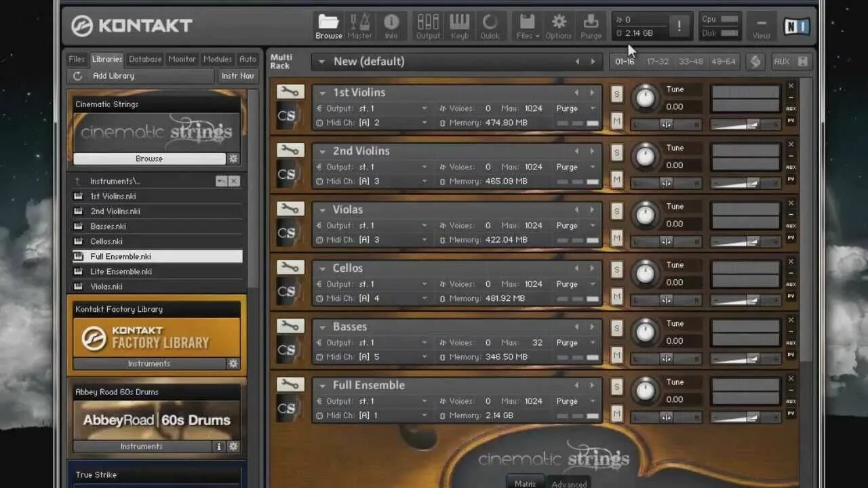Click the NI logo
868x488 pixels.
point(797,26)
